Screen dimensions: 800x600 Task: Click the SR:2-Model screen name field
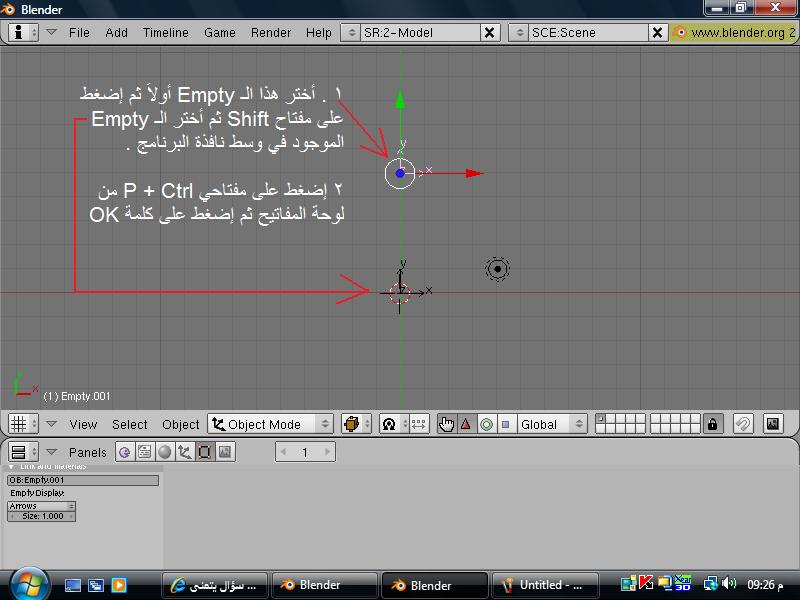tap(420, 33)
